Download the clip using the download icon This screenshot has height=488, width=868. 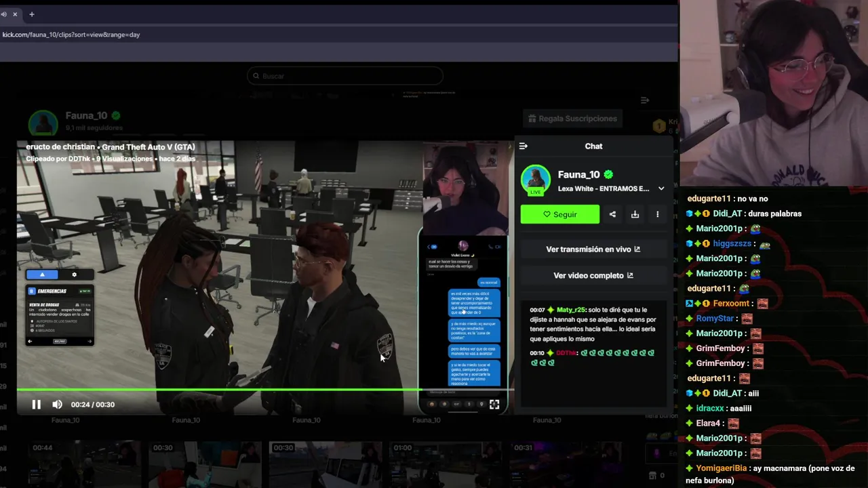pyautogui.click(x=635, y=214)
